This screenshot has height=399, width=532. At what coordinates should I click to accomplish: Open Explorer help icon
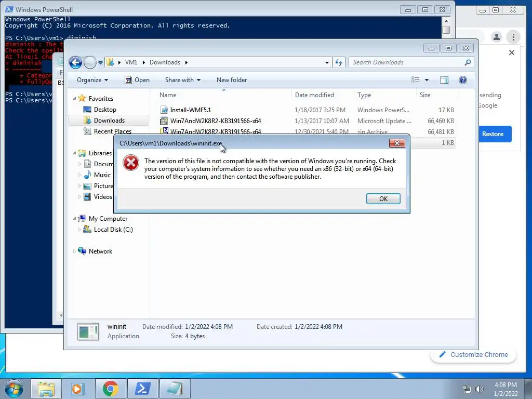[x=463, y=80]
